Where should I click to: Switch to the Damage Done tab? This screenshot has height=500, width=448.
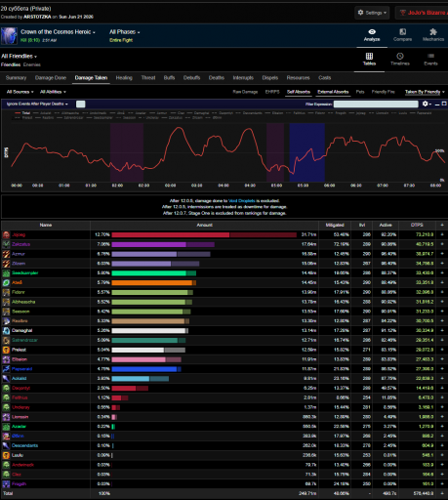coord(51,78)
